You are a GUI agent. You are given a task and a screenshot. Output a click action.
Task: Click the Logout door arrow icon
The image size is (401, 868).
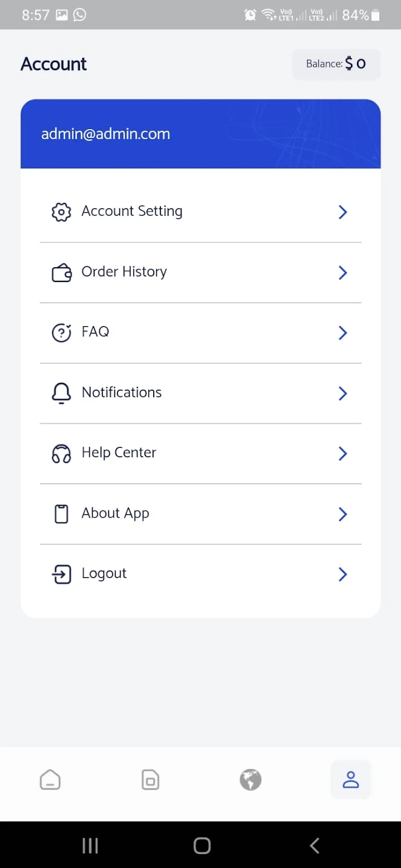pyautogui.click(x=61, y=574)
